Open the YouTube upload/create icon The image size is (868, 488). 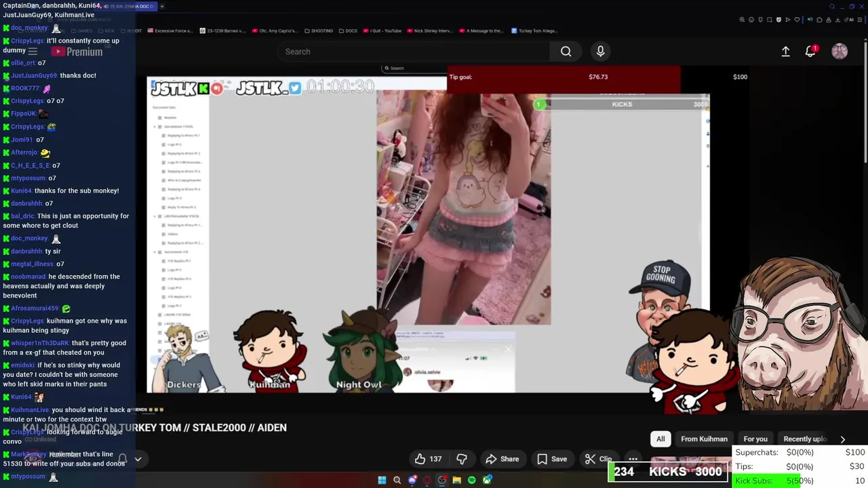[x=785, y=52]
